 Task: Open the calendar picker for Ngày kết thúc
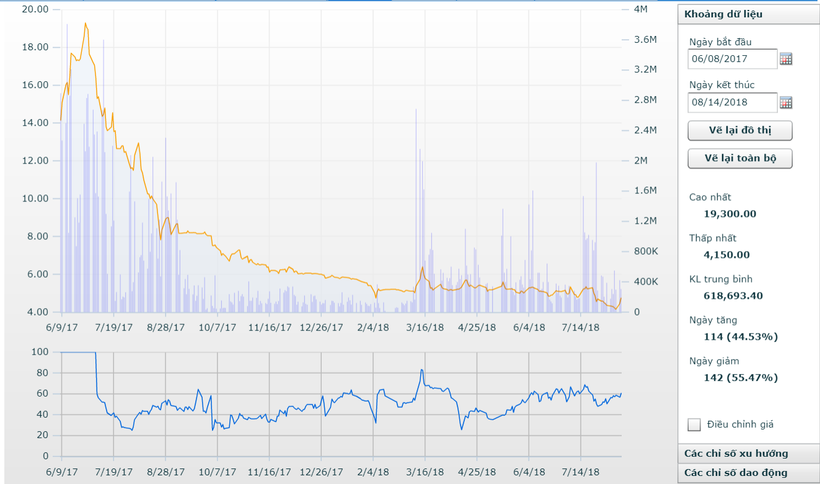click(786, 102)
